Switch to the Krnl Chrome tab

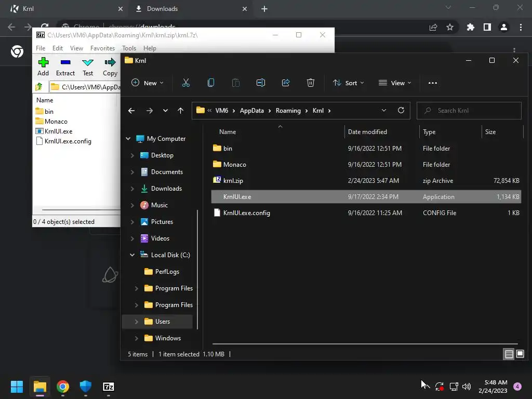tap(65, 9)
